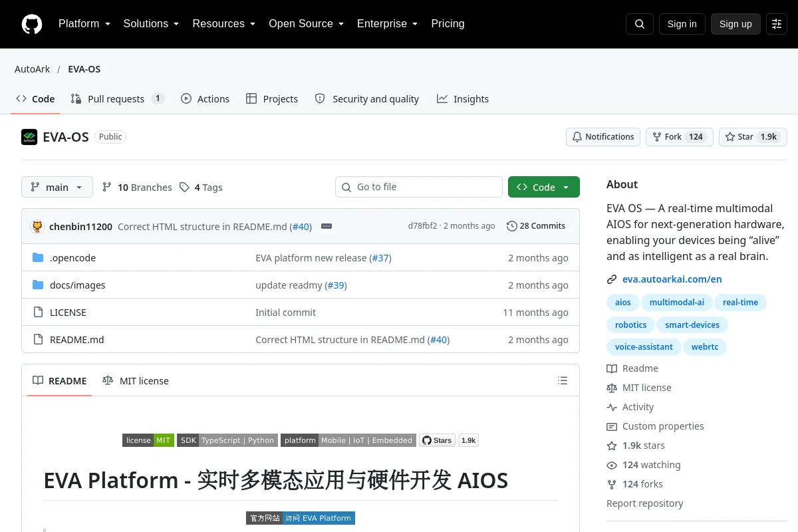The width and height of the screenshot is (798, 532).
Task: Open the AutoArk owner link
Action: point(33,69)
